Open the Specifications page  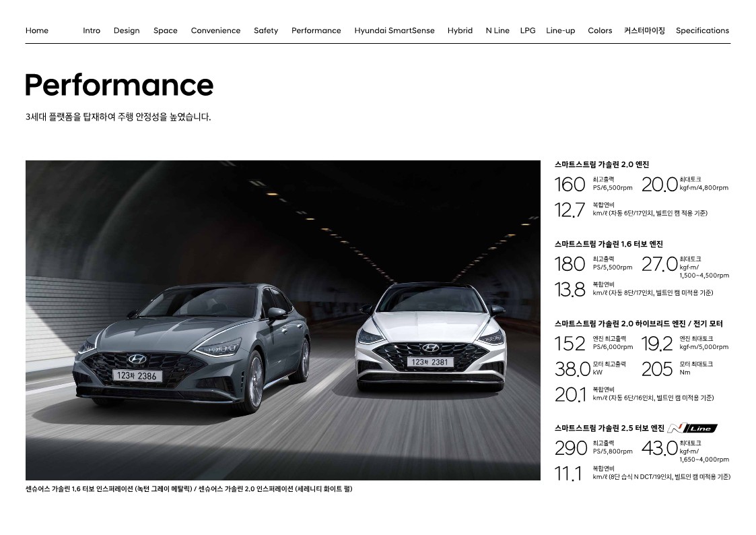[702, 30]
